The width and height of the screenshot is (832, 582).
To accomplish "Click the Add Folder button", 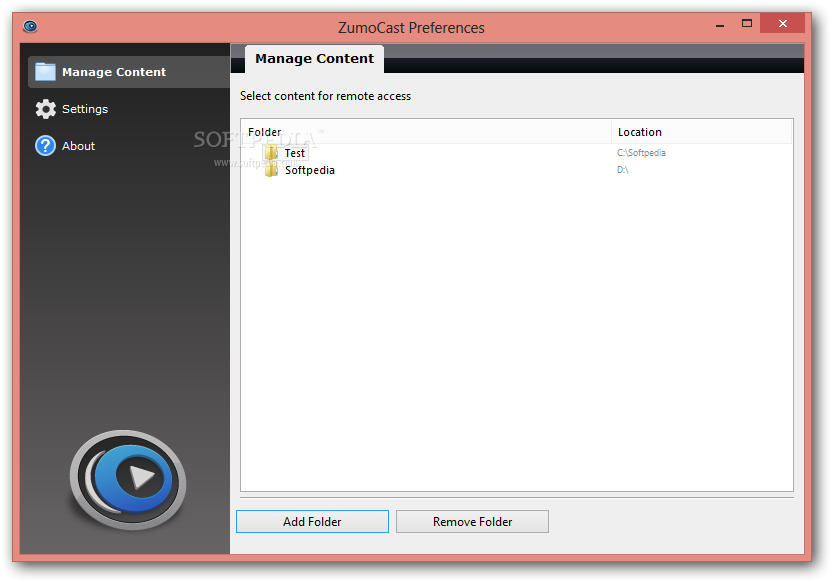I will 312,522.
